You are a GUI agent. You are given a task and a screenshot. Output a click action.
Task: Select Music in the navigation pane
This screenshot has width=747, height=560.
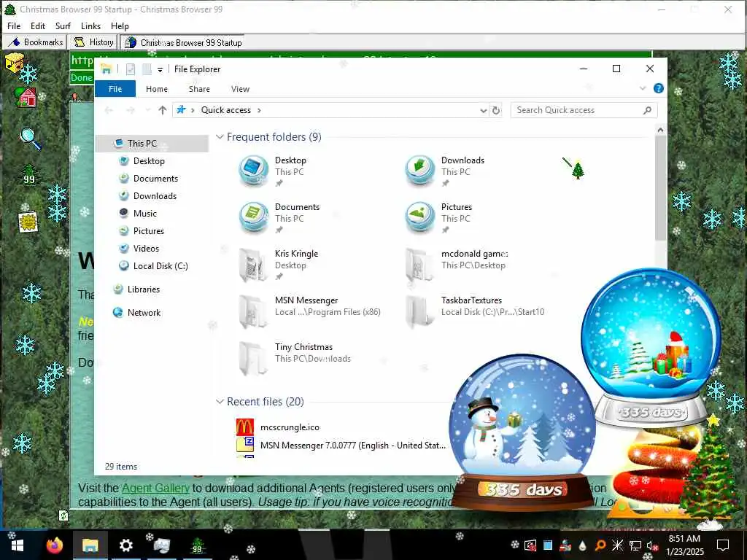click(x=145, y=214)
